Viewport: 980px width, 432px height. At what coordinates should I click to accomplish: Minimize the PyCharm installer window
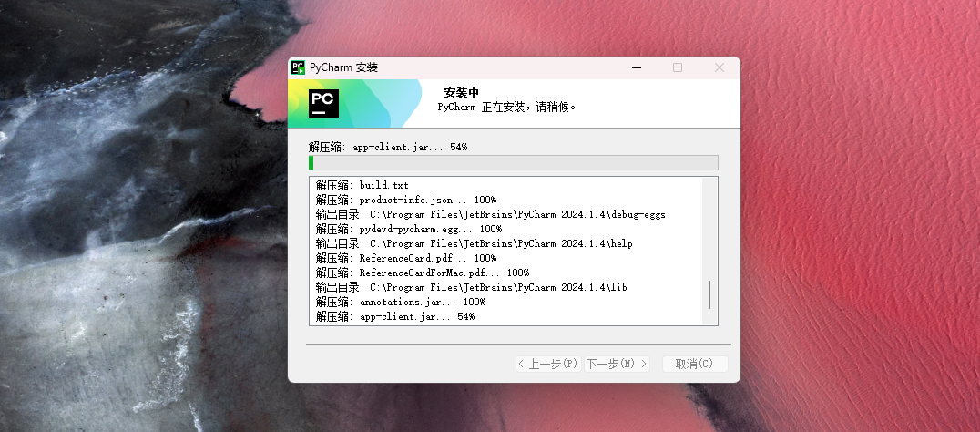pyautogui.click(x=637, y=67)
